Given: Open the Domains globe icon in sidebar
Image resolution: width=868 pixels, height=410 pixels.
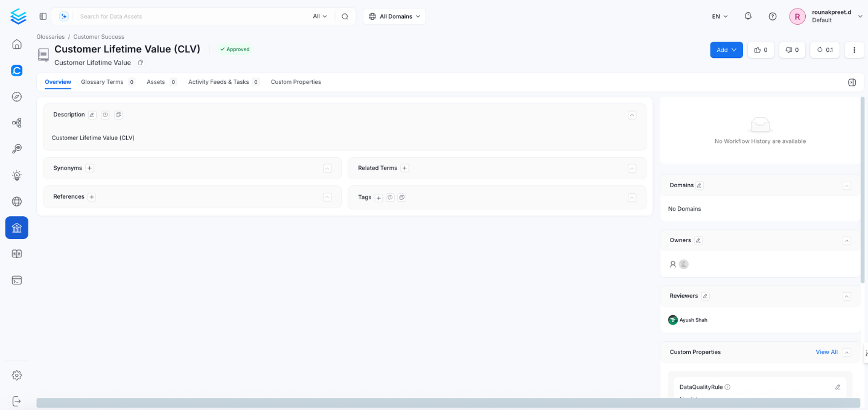Looking at the screenshot, I should [17, 202].
